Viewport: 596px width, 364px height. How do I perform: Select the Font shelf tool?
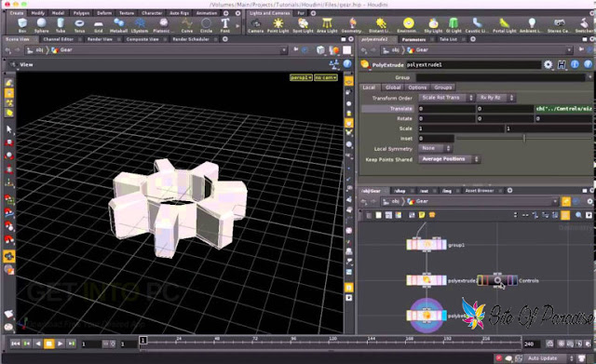click(x=225, y=25)
